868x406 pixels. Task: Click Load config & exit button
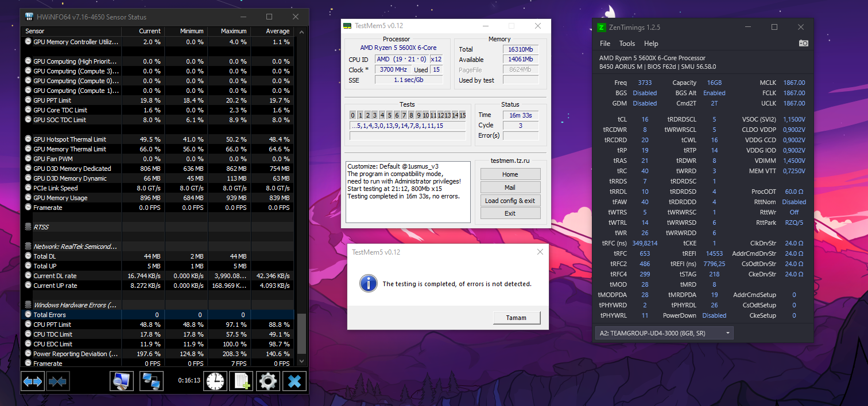click(510, 201)
